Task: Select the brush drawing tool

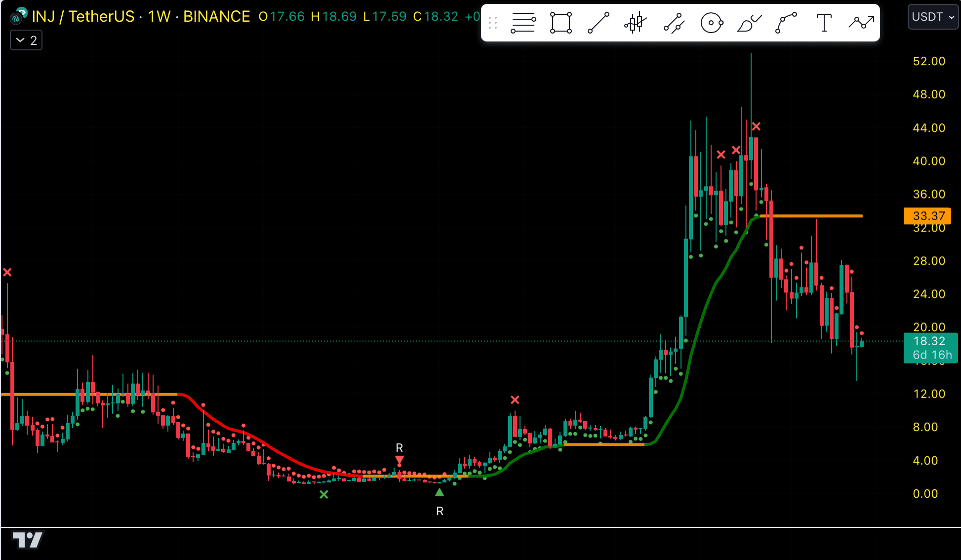Action: click(749, 23)
